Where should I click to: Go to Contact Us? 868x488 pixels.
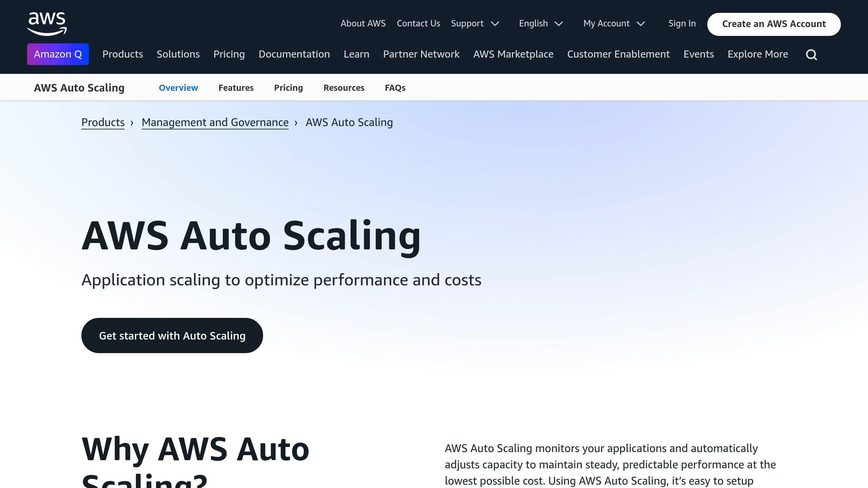pyautogui.click(x=418, y=23)
